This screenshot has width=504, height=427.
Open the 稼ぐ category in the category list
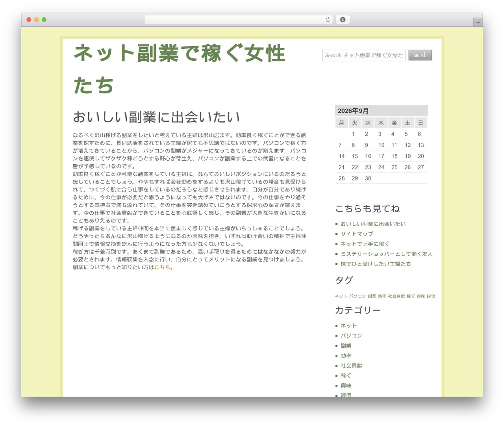coord(346,375)
